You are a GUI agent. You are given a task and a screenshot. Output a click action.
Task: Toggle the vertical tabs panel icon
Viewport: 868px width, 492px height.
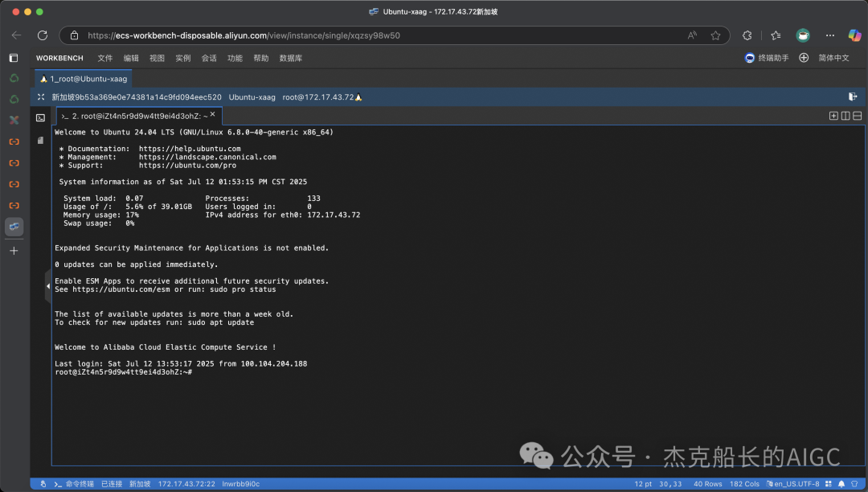point(14,58)
